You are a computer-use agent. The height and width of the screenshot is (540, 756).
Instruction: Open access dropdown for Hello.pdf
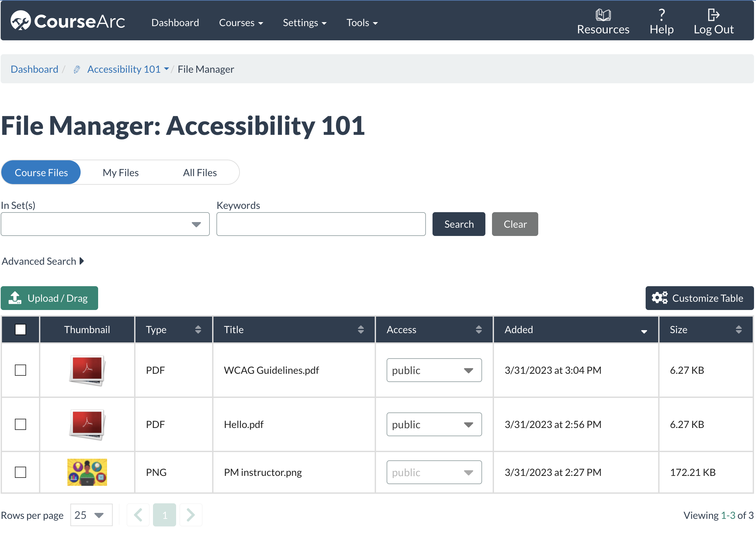click(x=434, y=424)
